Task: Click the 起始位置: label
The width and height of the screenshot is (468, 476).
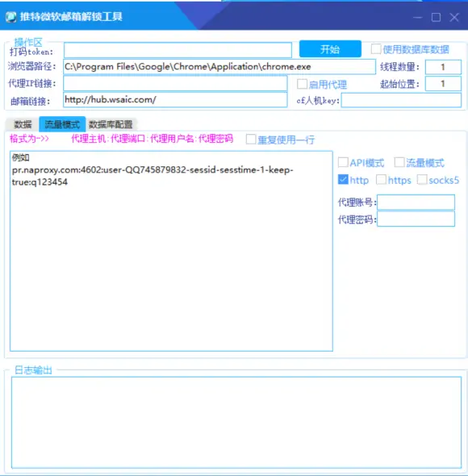Action: (x=399, y=84)
